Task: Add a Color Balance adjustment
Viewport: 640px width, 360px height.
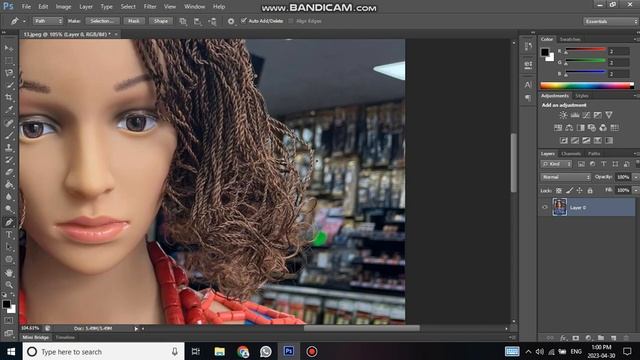Action: 569,128
